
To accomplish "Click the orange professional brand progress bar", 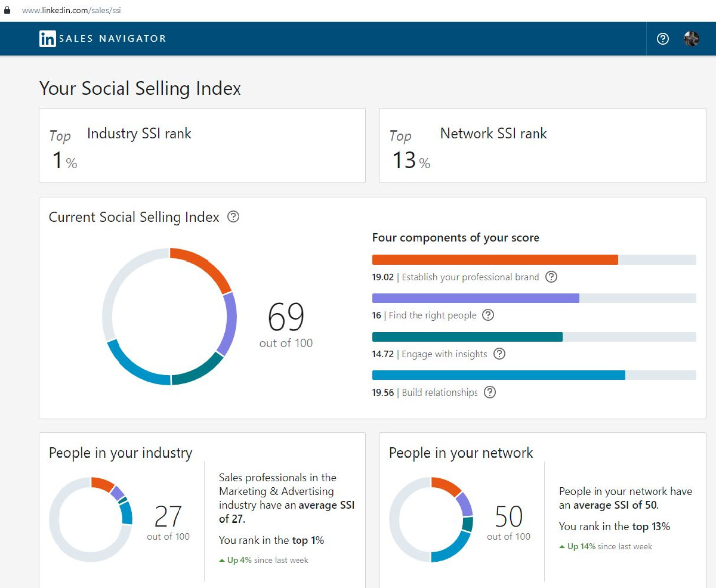I will 534,260.
